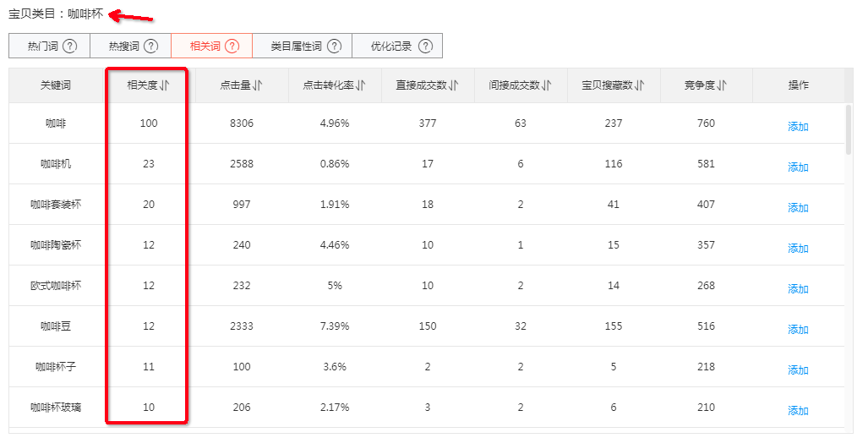Image resolution: width=868 pixels, height=438 pixels.
Task: Click 添加 in the 咖啡杯子 row
Action: tap(798, 370)
